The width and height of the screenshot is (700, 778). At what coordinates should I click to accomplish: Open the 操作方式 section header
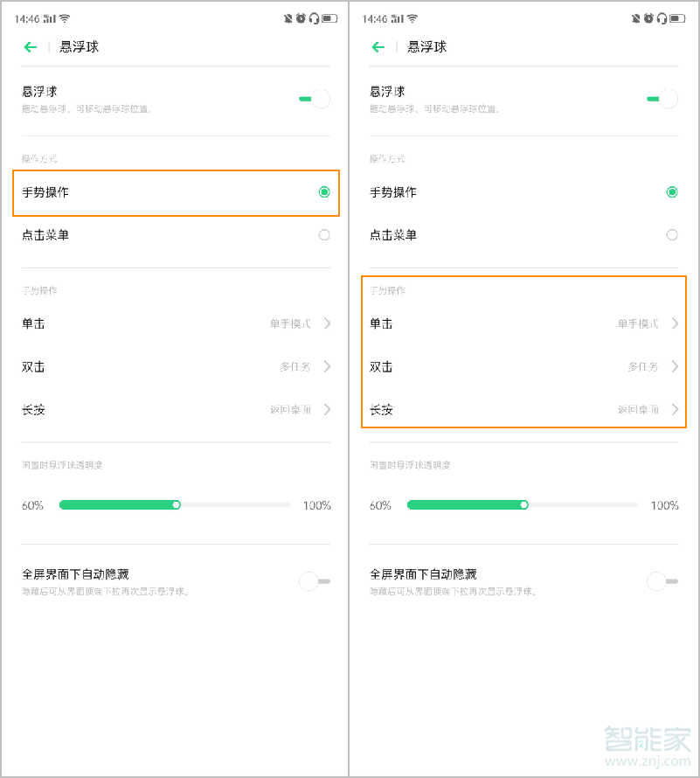[38, 159]
